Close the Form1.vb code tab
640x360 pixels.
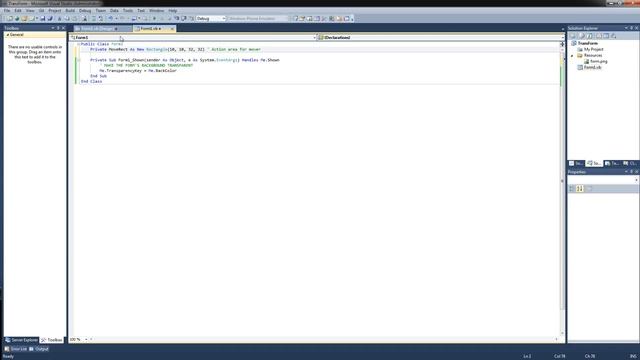172,29
